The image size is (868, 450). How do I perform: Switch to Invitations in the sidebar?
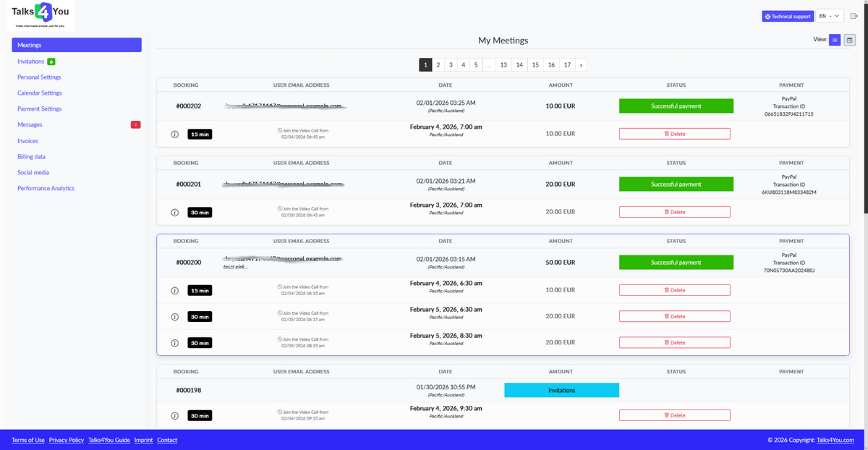tap(30, 61)
